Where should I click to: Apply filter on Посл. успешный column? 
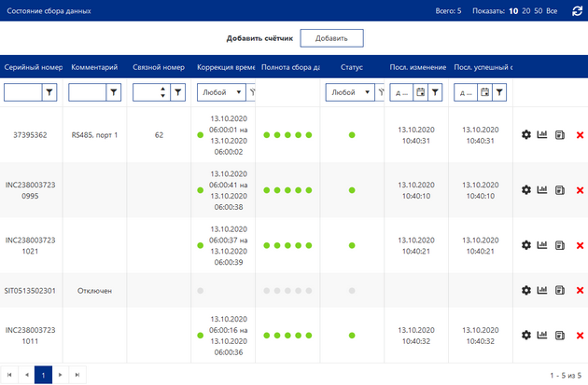pos(499,92)
